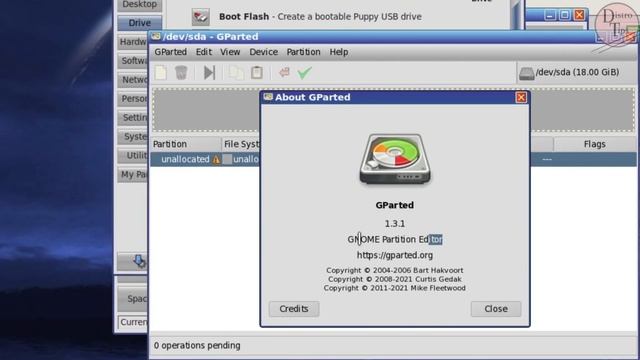
Task: Click the GParted hard disk logo
Action: pos(395,159)
